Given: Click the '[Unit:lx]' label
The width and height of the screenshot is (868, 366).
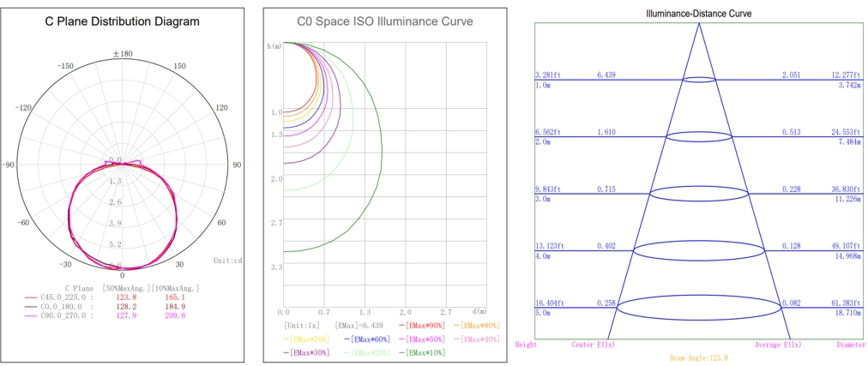Looking at the screenshot, I should 300,325.
